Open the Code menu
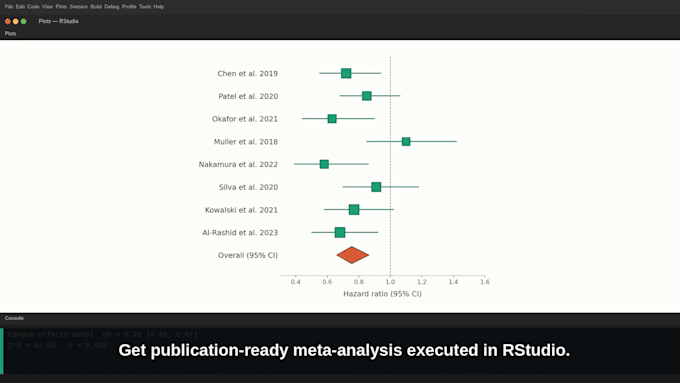Screen dimensions: 680x383 point(33,7)
